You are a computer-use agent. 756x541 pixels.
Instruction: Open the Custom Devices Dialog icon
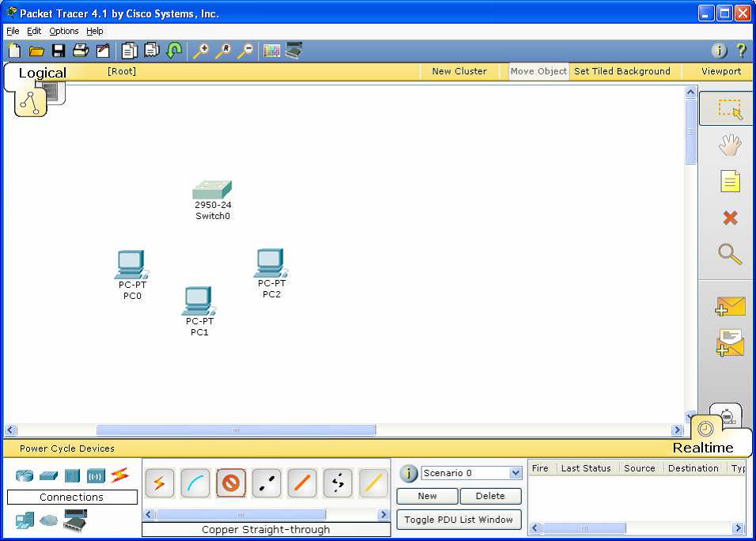tap(293, 50)
